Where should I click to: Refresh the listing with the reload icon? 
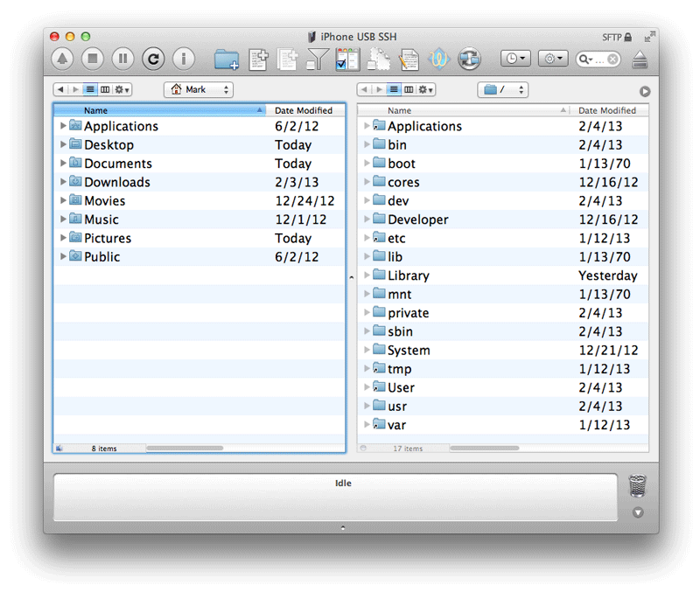[x=153, y=59]
